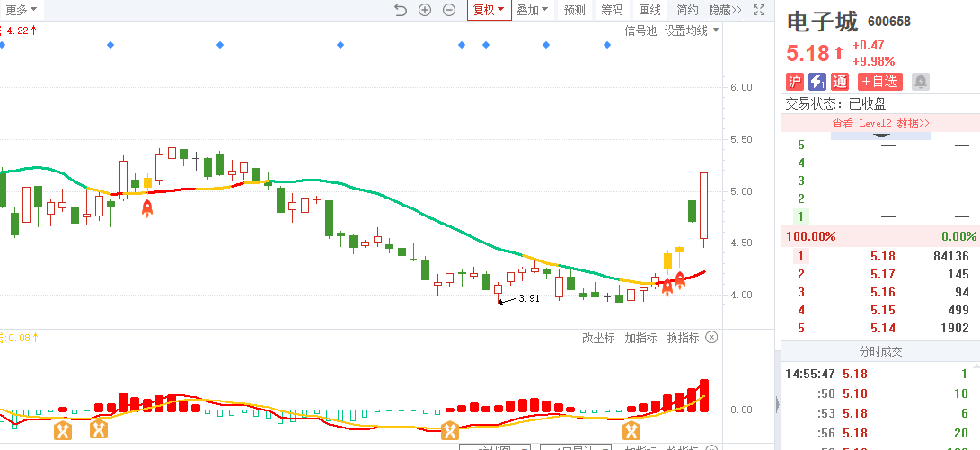Toggle the price alert bell
The height and width of the screenshot is (450, 980).
point(921,81)
